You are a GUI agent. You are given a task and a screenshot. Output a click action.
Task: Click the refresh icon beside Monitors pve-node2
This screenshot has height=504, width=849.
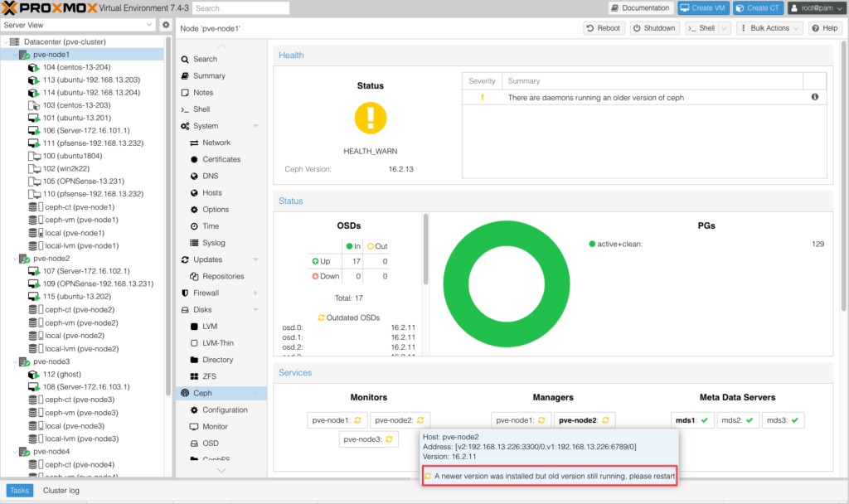[x=420, y=420]
